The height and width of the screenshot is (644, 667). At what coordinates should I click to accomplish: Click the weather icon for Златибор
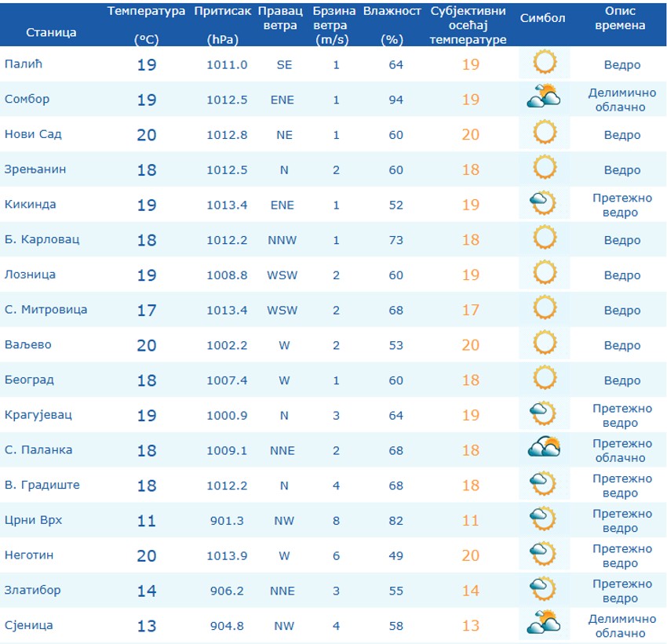[543, 588]
